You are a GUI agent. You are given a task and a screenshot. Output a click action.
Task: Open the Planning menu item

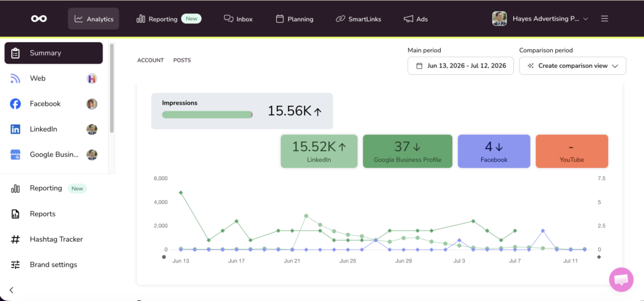click(x=294, y=19)
